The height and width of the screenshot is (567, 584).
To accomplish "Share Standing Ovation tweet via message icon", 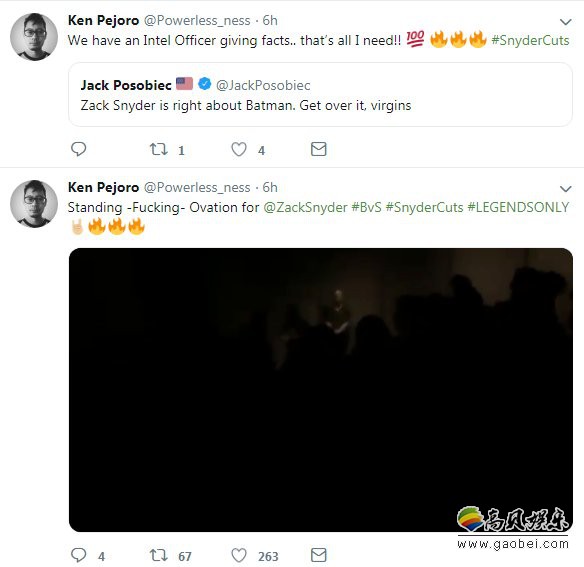I will 318,555.
